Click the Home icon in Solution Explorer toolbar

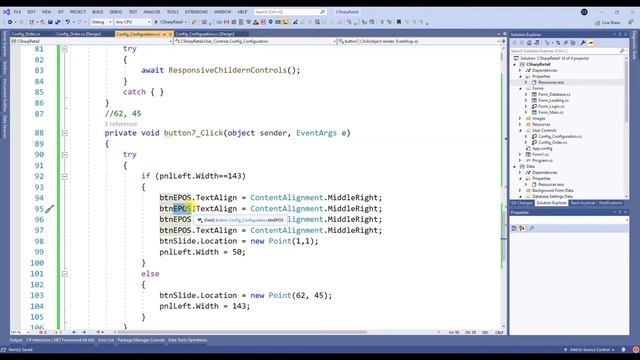[529, 43]
